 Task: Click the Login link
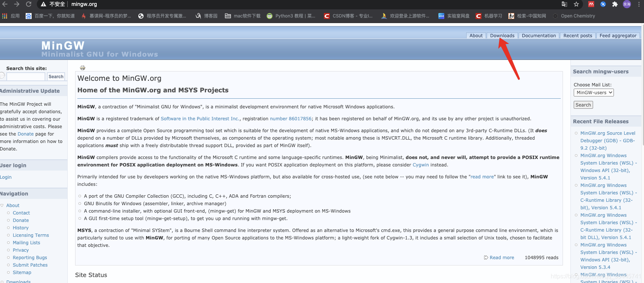click(x=6, y=177)
